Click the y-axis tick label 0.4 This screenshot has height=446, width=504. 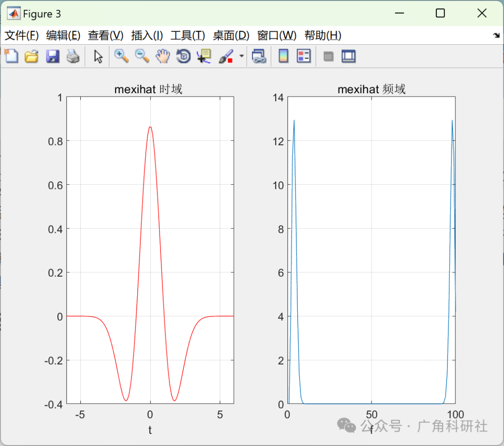(x=55, y=229)
